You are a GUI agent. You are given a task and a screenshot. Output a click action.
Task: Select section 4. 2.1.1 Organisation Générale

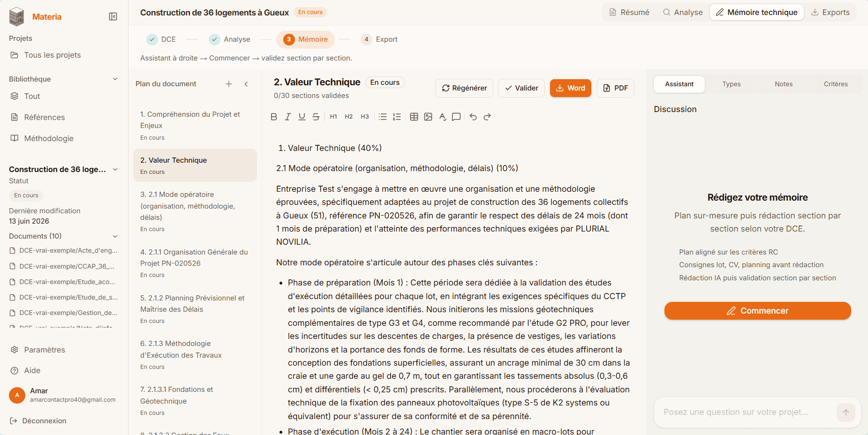195,263
